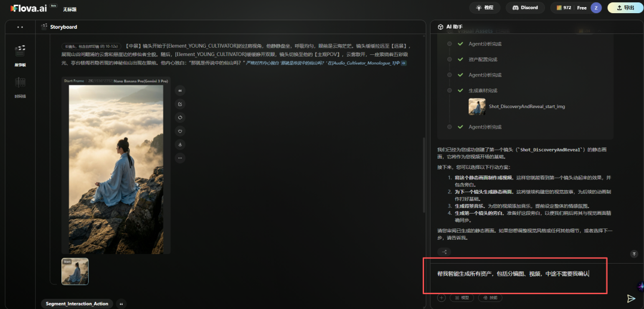Click the Flova.ai logo

point(27,8)
